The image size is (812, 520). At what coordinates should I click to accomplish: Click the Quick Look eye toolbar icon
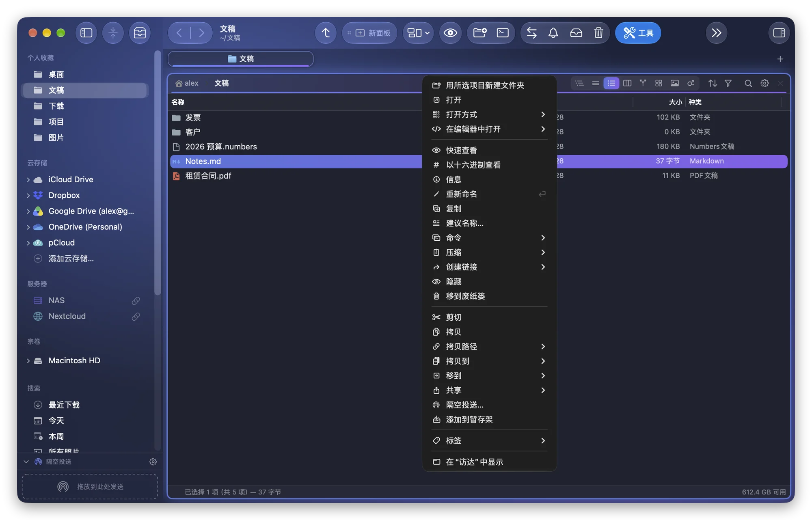[x=450, y=33]
